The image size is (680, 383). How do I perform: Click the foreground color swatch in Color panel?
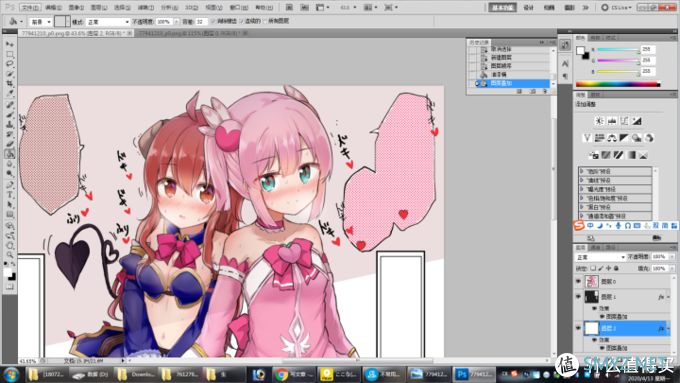point(580,51)
